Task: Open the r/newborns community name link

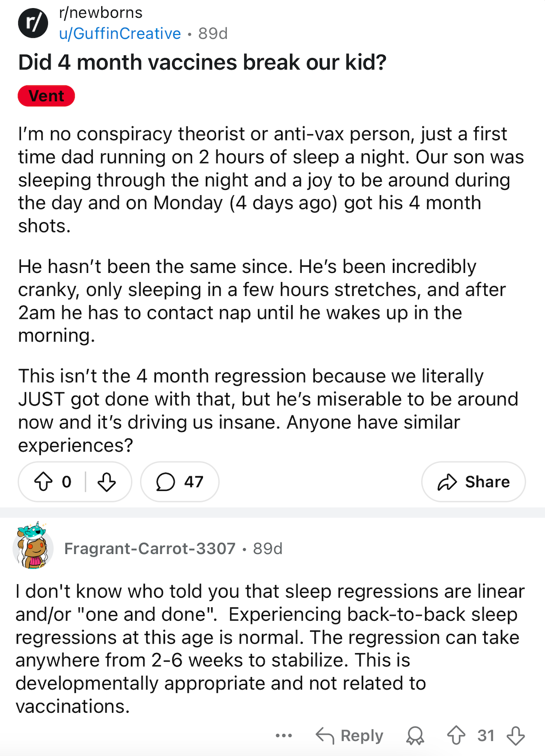Action: [101, 12]
